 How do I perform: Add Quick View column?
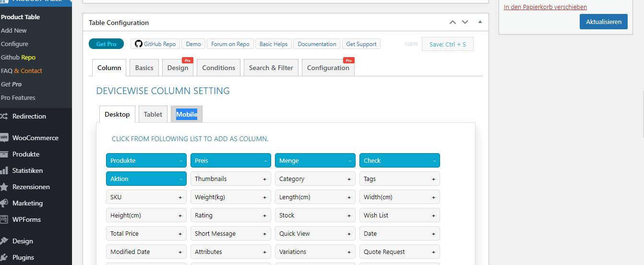(315, 234)
